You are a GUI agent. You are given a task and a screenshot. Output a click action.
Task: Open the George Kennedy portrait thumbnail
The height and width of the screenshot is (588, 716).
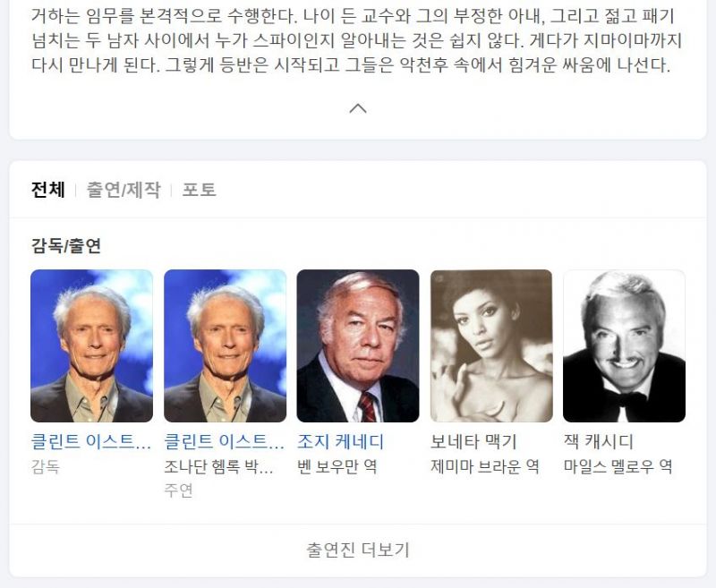point(358,345)
